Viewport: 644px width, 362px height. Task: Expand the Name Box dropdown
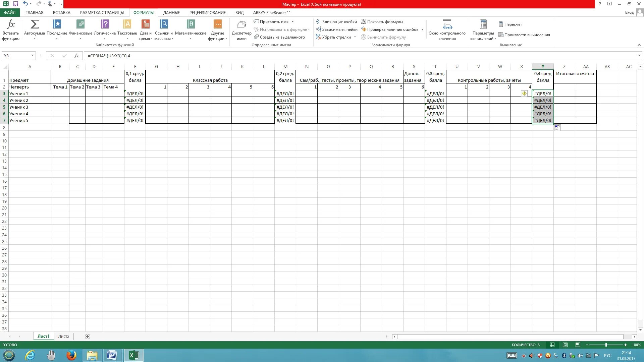[32, 56]
